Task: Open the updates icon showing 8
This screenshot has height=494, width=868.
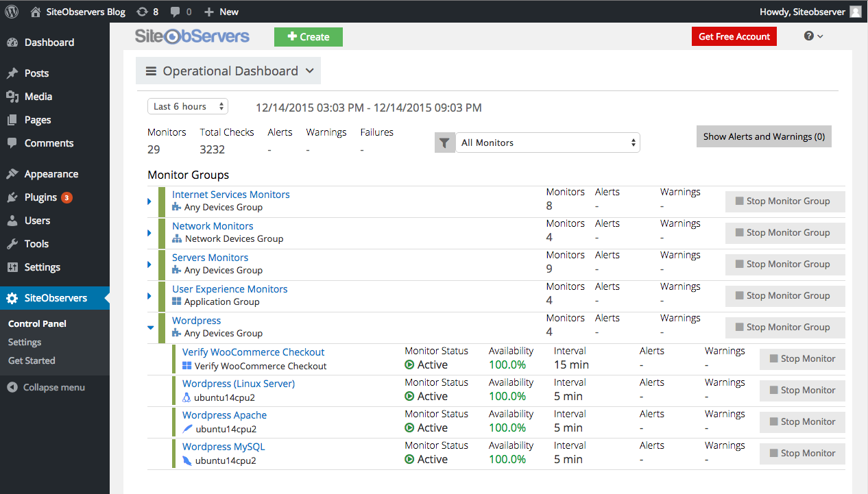Action: pos(142,12)
